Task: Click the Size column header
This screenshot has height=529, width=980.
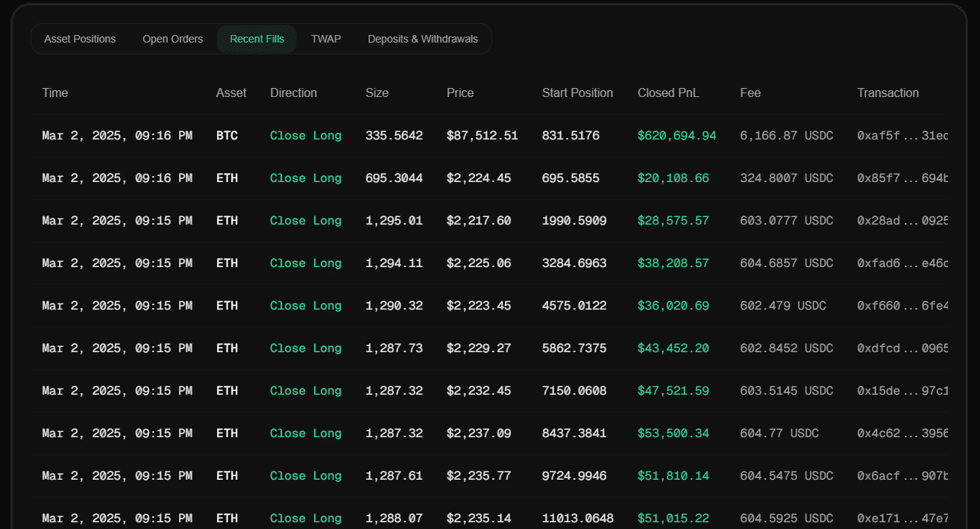Action: 377,93
